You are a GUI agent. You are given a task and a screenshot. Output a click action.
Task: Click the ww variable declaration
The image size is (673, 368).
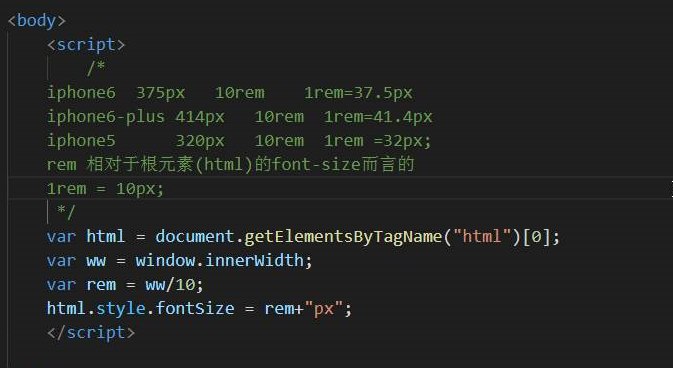(179, 261)
